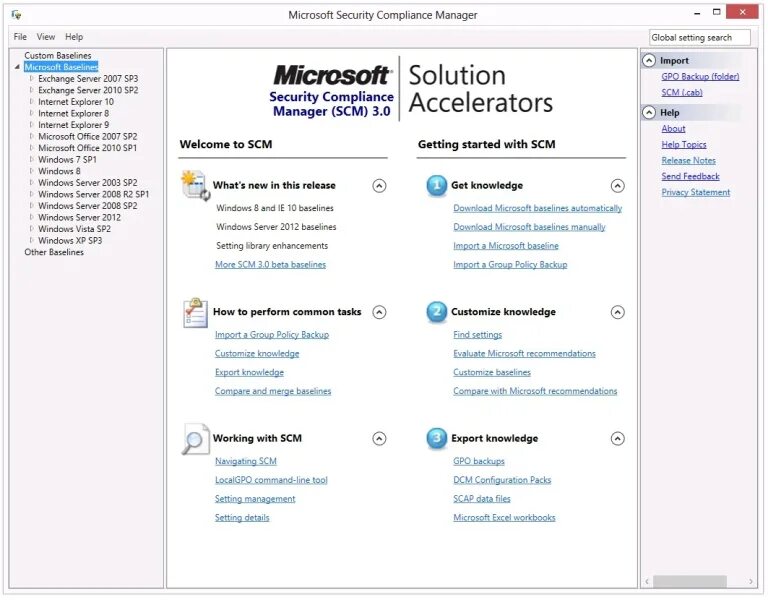
Task: Click SCAP data files link
Action: (x=481, y=499)
